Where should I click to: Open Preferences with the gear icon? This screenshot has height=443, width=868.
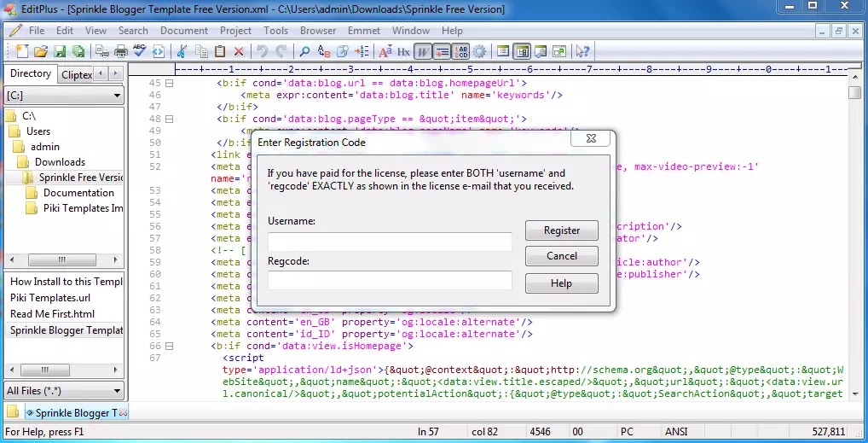click(479, 51)
